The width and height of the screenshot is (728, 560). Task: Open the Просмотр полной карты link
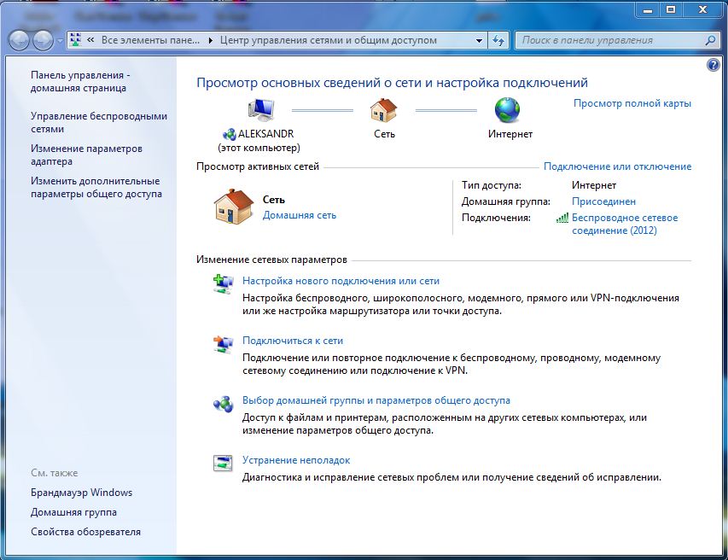(632, 103)
